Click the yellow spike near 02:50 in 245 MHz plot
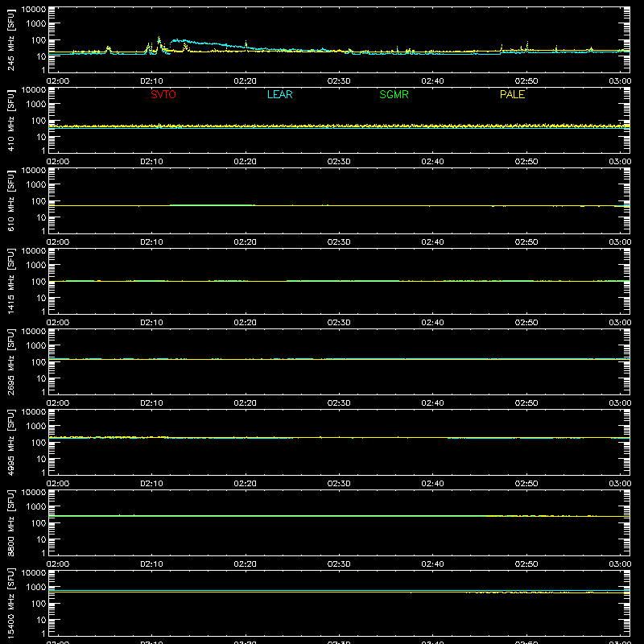Viewport: 644px width, 644px height. pos(527,45)
